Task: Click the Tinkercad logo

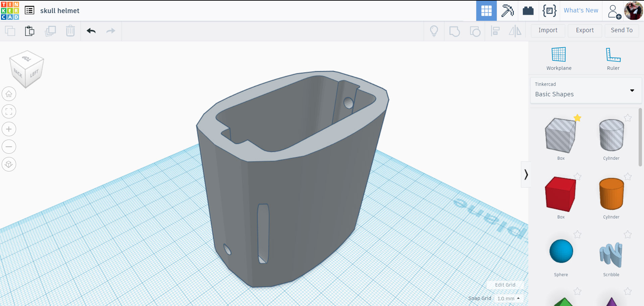Action: [x=10, y=10]
